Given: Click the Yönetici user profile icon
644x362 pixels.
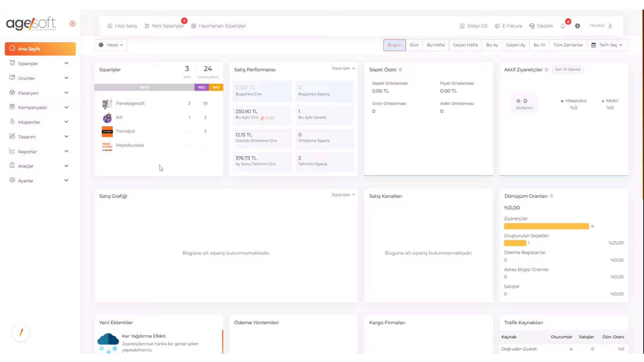Looking at the screenshot, I should [x=610, y=26].
